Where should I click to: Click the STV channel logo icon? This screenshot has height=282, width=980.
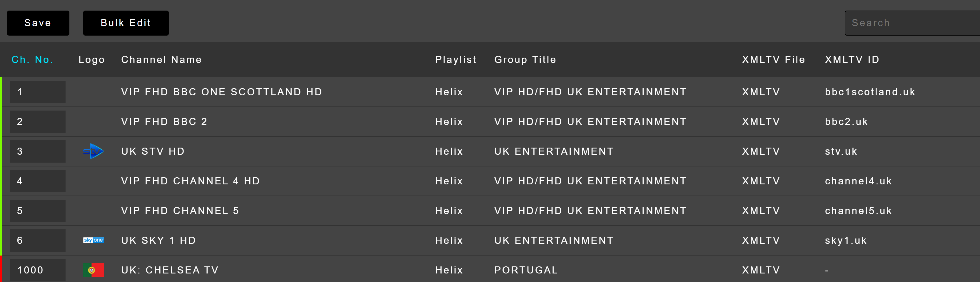point(93,151)
